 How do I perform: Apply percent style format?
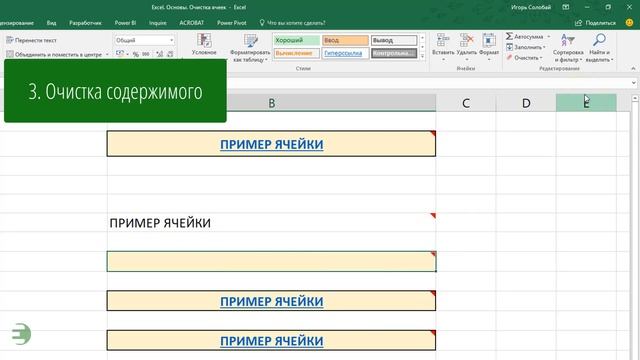pyautogui.click(x=136, y=54)
